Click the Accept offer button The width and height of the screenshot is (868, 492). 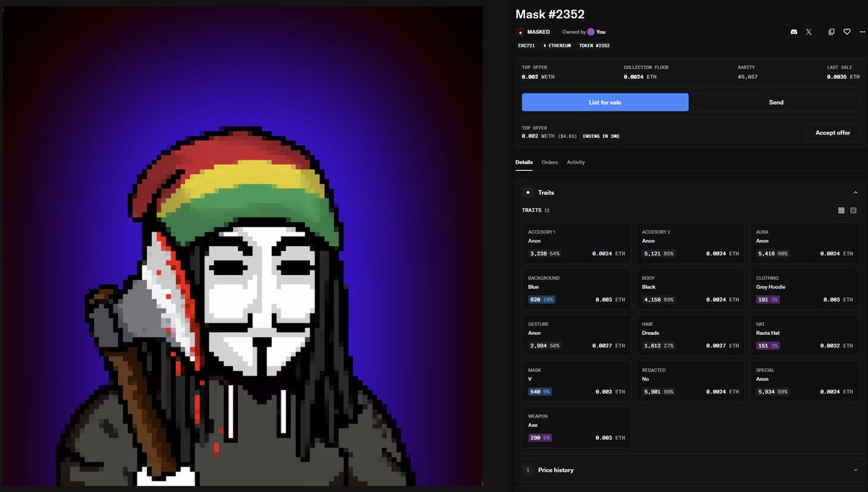pyautogui.click(x=833, y=132)
